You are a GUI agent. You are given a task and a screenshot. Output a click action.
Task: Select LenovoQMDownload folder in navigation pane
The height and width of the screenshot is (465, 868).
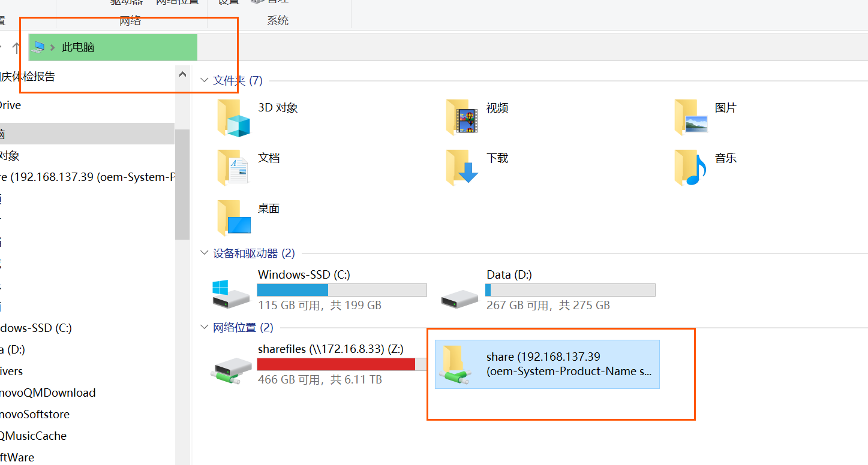(48, 392)
